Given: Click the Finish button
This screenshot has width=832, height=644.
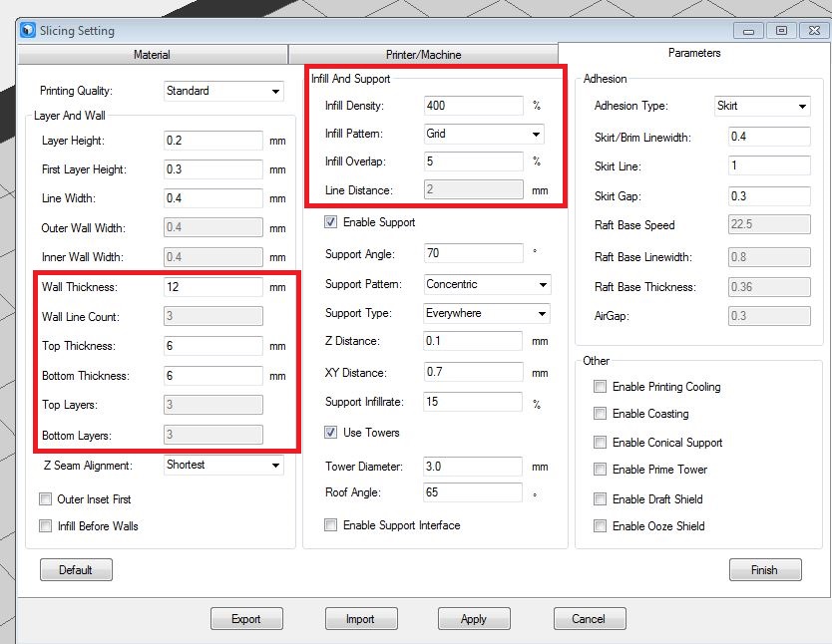Looking at the screenshot, I should pos(764,570).
